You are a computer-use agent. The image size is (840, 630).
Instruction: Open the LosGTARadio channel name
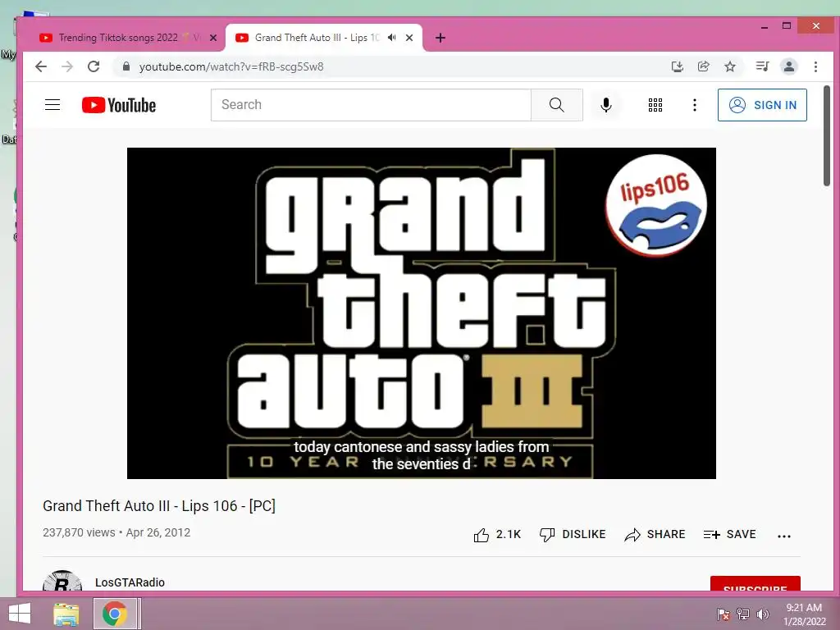click(130, 582)
